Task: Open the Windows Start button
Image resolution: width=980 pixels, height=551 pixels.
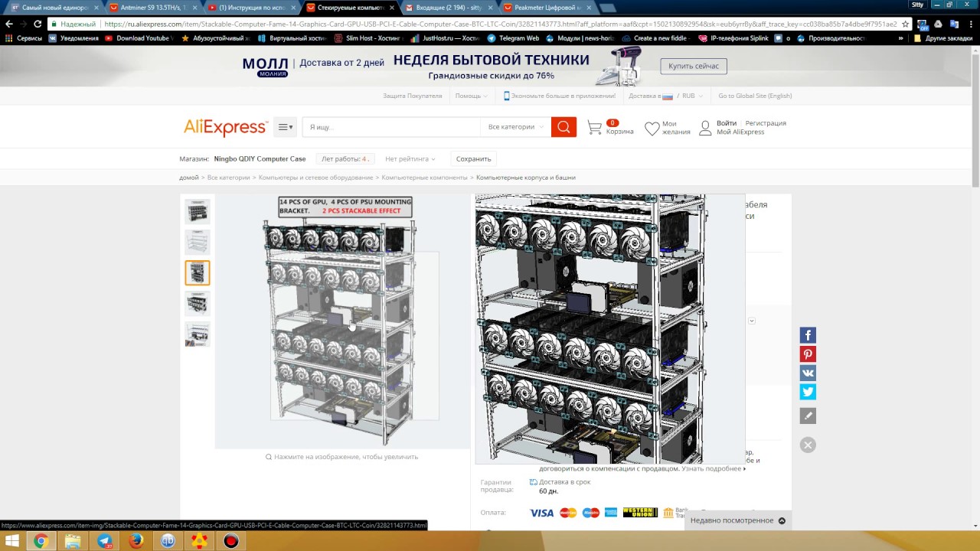Action: (x=12, y=541)
